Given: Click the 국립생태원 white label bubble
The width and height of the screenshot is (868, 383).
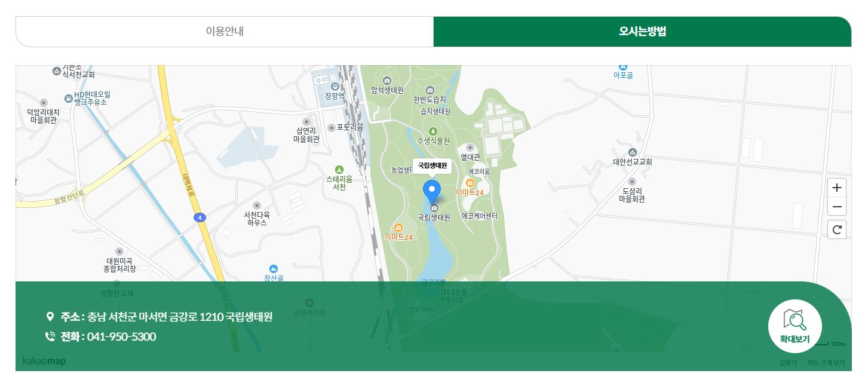Looking at the screenshot, I should point(432,166).
